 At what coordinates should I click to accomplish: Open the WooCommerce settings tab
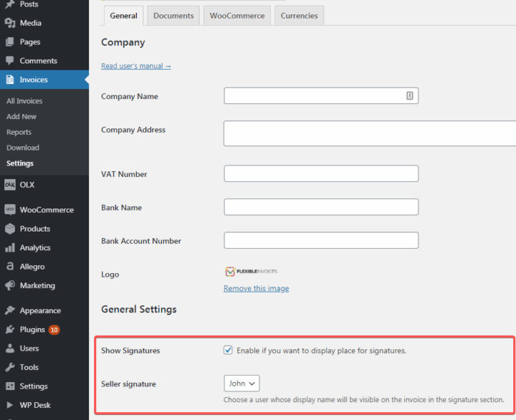[236, 16]
